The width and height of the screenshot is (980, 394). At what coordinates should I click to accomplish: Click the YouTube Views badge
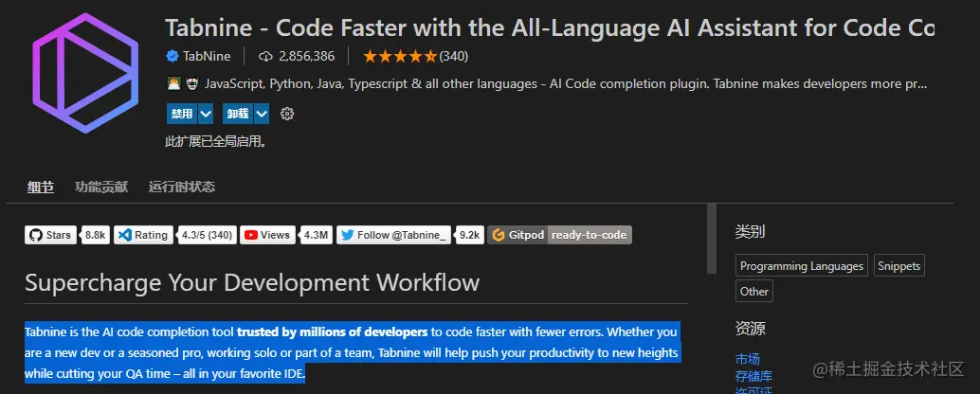pyautogui.click(x=285, y=235)
